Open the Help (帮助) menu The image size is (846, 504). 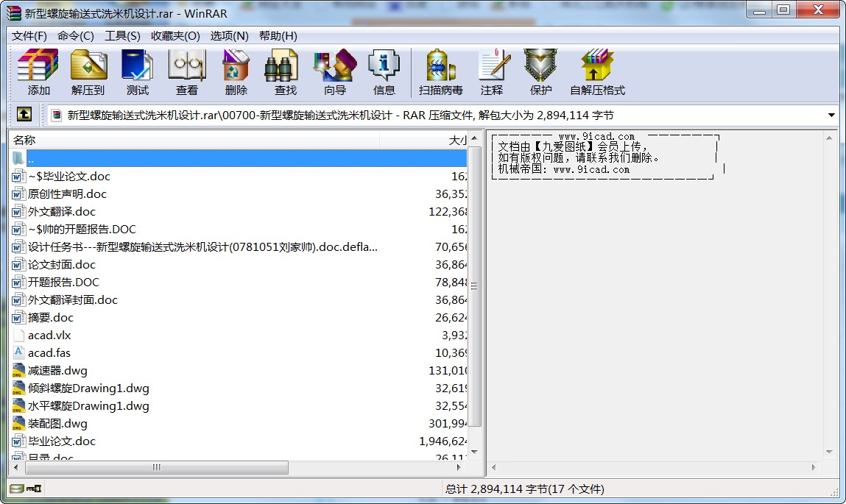click(x=278, y=36)
